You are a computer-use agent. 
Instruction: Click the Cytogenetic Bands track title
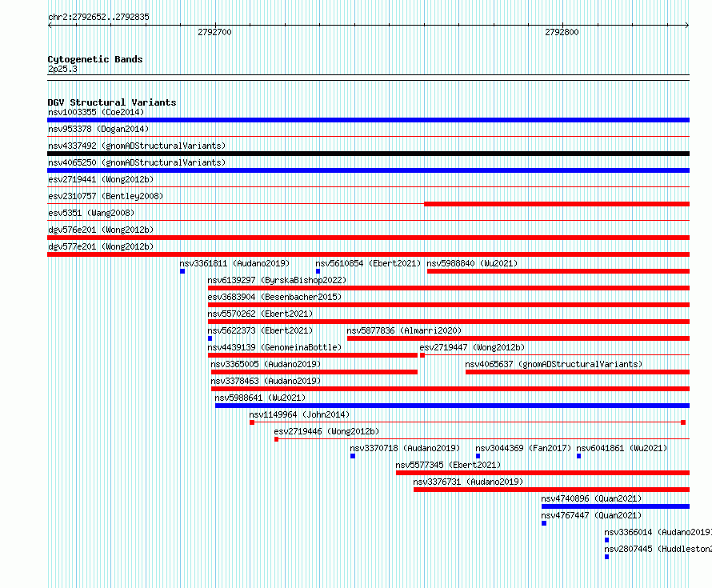click(x=95, y=59)
